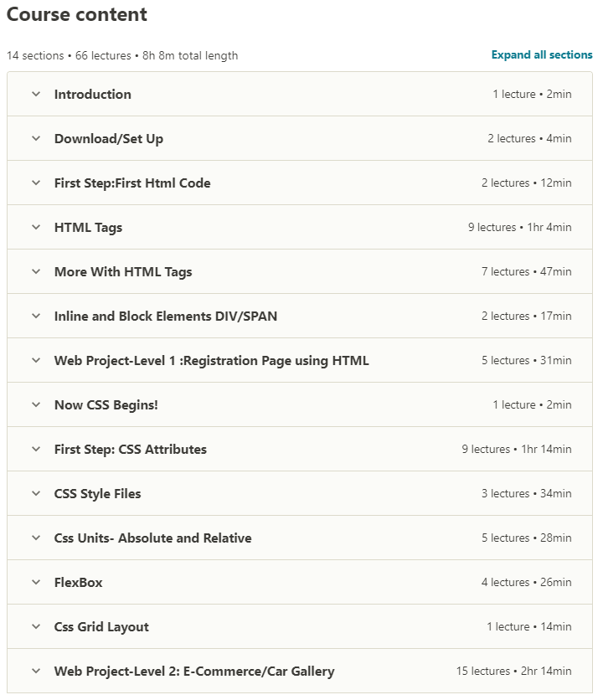Click the '9 lectures • 1hr 4min' text
The image size is (603, 700).
click(520, 227)
